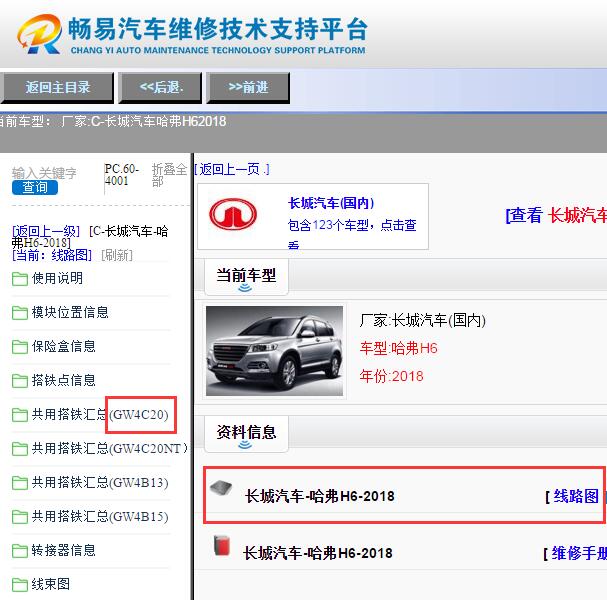Click the folder icon beside 使用说明
The image size is (607, 600).
click(20, 279)
